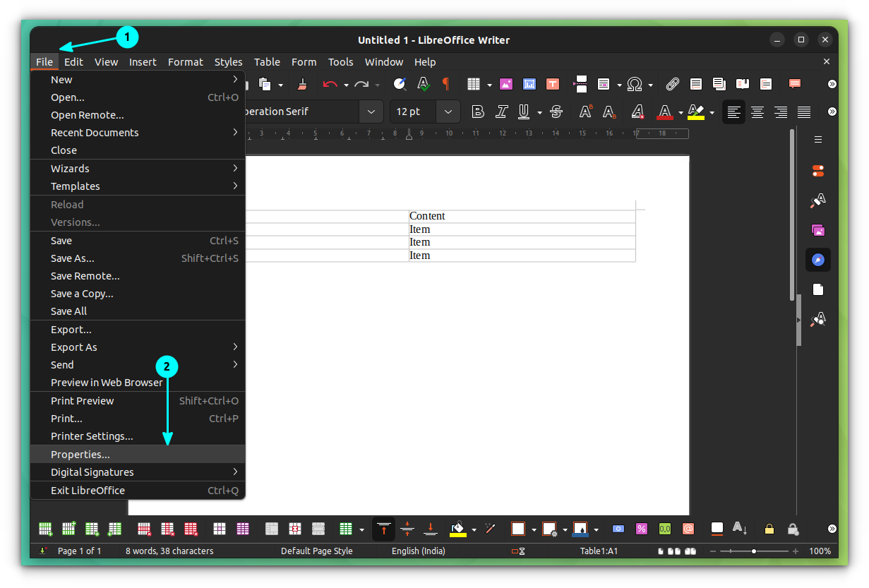
Task: Open Recent Documents
Action: (95, 132)
